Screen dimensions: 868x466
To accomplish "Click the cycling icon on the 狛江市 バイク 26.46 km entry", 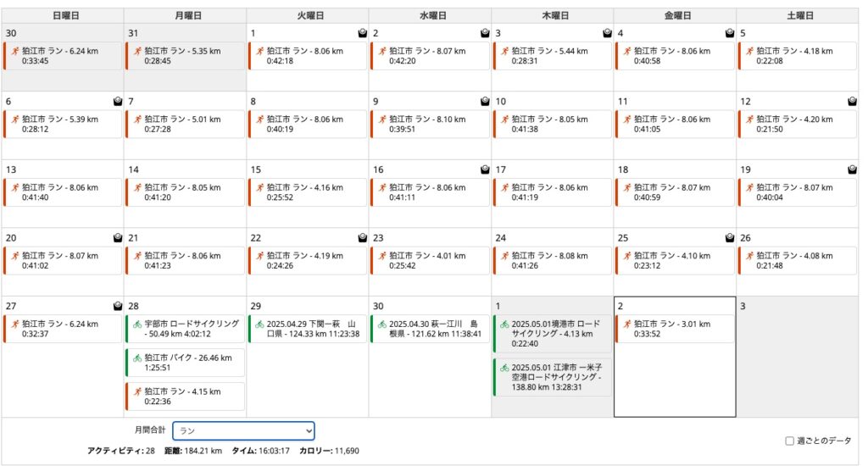I will coord(137,358).
